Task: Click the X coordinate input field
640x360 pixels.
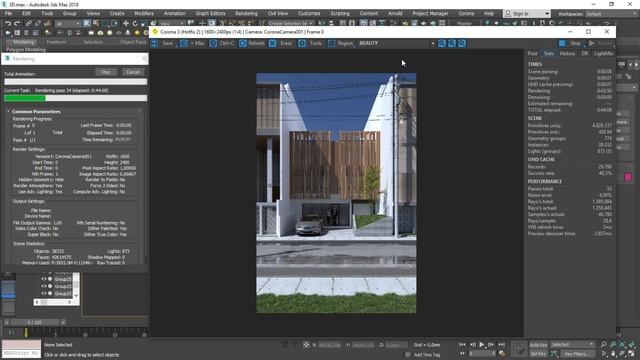Action: [329, 345]
